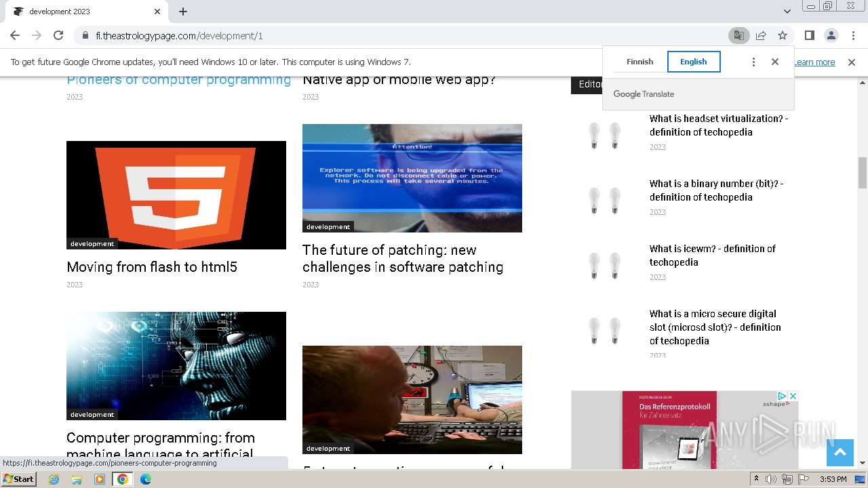The height and width of the screenshot is (488, 868).
Task: Open the digital face article thumbnail
Action: 176,366
